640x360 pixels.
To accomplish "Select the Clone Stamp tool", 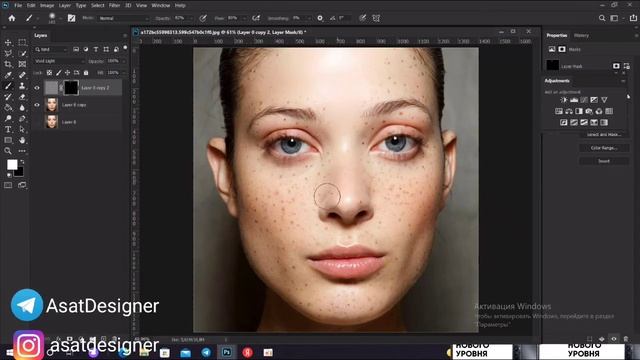I will click(22, 86).
